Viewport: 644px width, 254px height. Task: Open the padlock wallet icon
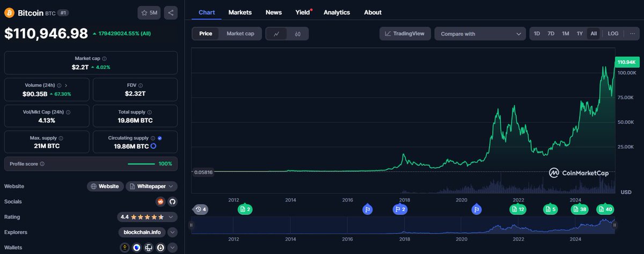161,248
